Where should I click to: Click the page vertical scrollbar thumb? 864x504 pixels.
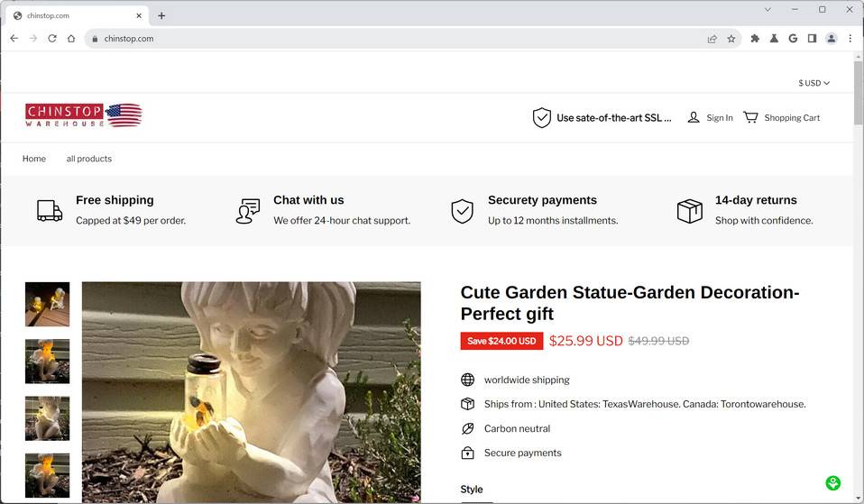click(859, 93)
